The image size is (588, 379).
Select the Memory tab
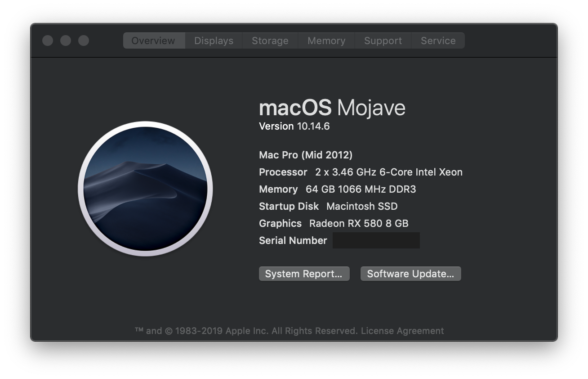tap(326, 41)
